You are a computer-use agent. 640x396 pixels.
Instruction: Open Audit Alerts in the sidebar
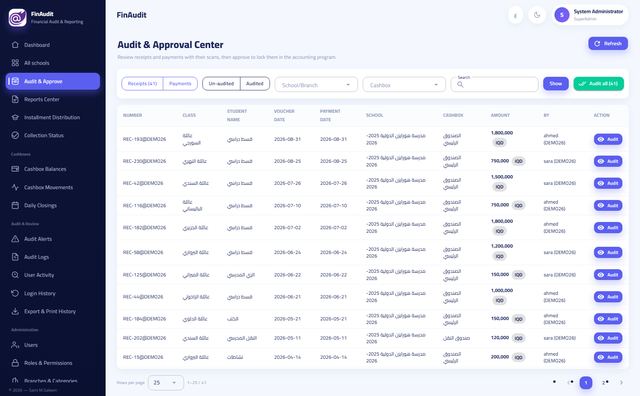53,239
